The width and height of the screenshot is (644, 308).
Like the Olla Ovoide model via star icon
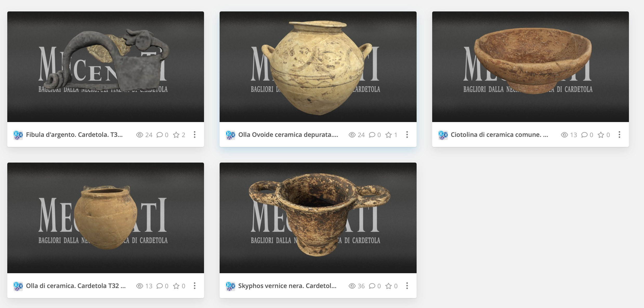pyautogui.click(x=389, y=135)
